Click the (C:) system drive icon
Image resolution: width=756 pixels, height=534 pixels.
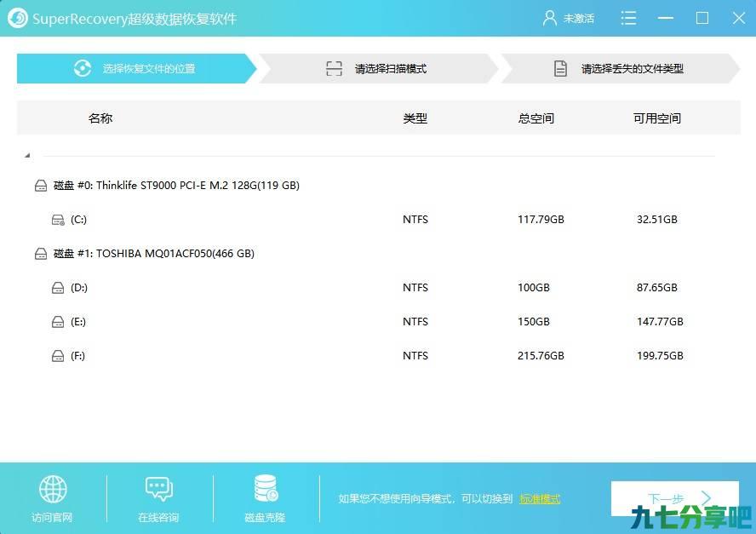point(58,220)
